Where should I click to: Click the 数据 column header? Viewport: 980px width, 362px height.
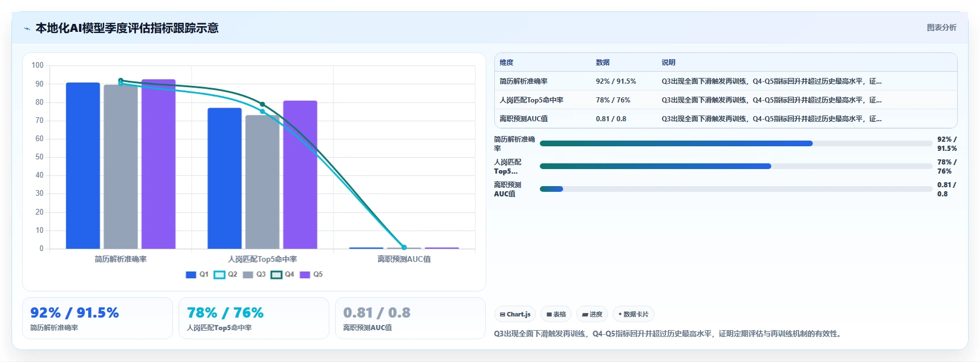(x=603, y=63)
